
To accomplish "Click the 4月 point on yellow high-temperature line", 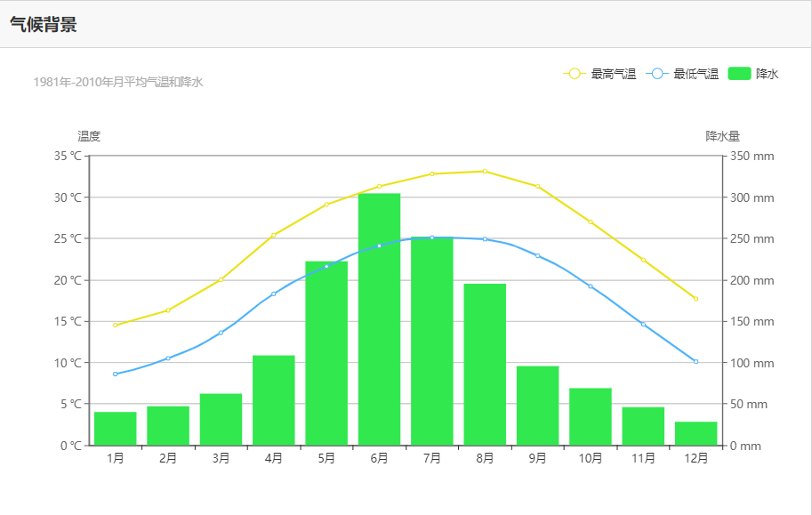I will pyautogui.click(x=273, y=235).
